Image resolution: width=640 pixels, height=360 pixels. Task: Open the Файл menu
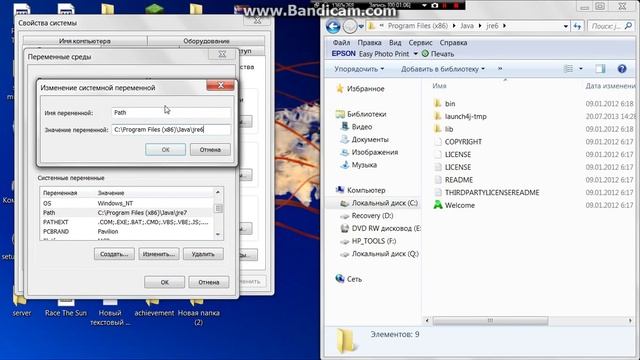pos(341,42)
